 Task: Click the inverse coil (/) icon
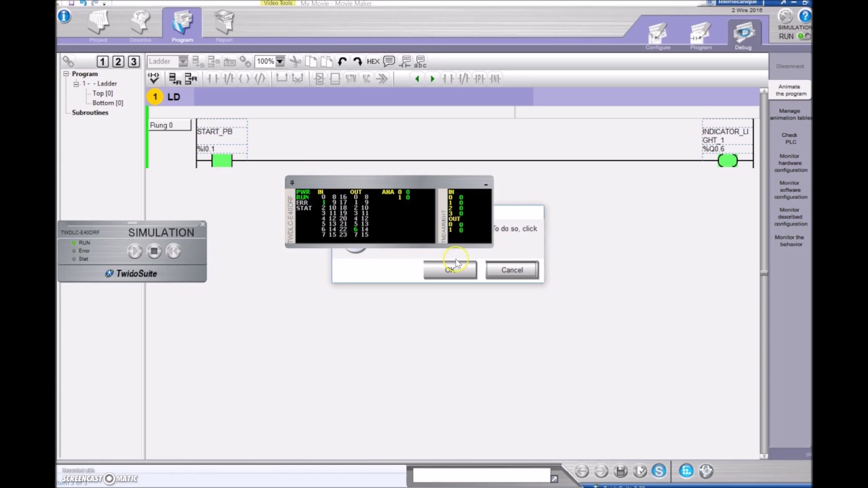pyautogui.click(x=260, y=79)
